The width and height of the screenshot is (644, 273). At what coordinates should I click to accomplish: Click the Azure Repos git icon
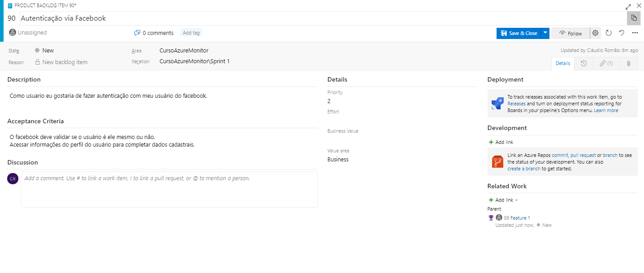pos(497,162)
